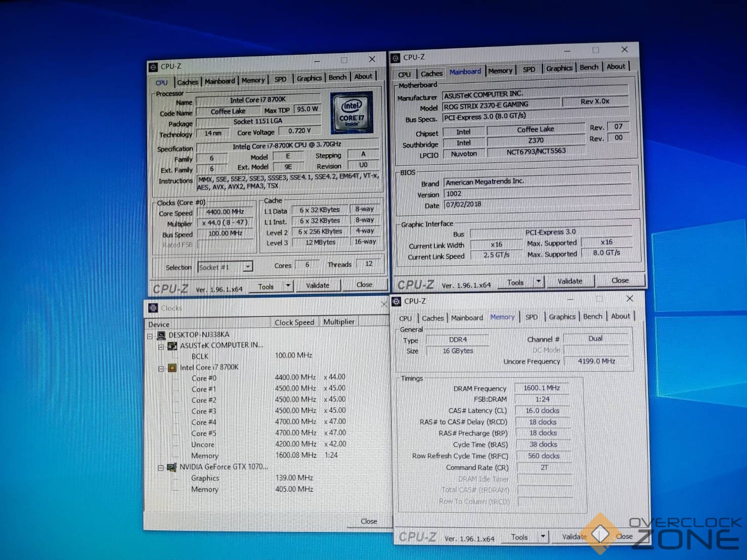Click the processor Name field showing Intel Core i7 8700K
Image resolution: width=747 pixels, height=560 pixels.
[258, 100]
